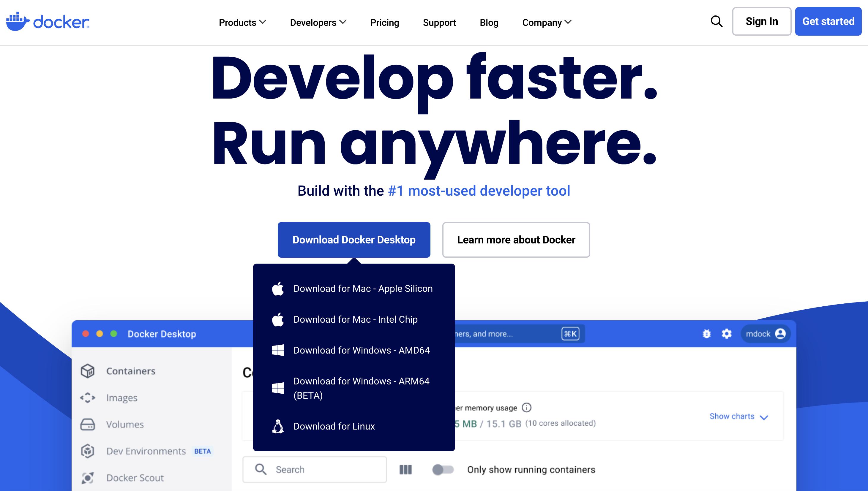Select Images in the sidebar
868x491 pixels.
[122, 398]
